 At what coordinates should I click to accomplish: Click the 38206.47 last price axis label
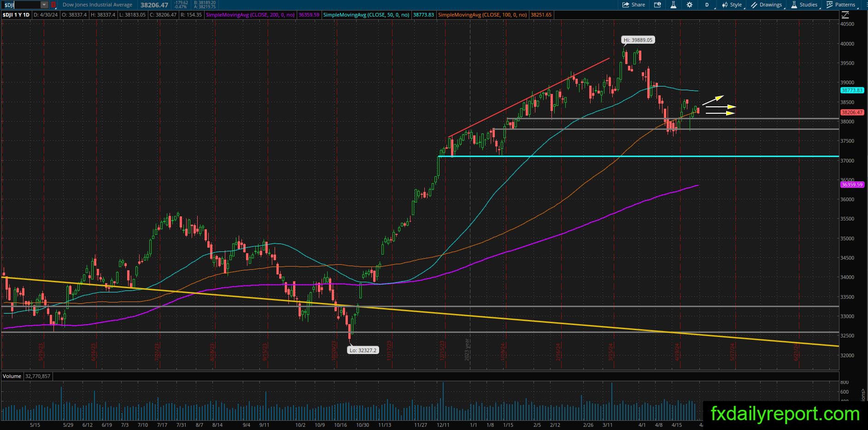852,112
